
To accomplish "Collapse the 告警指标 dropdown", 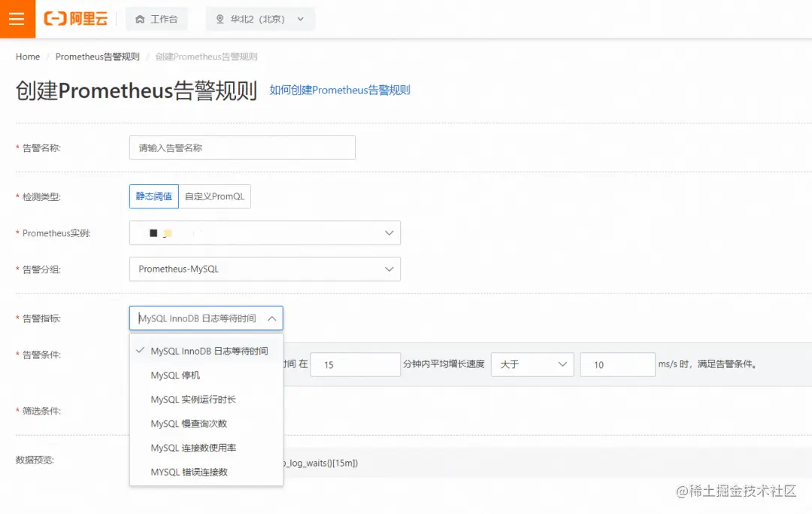I will pyautogui.click(x=206, y=318).
